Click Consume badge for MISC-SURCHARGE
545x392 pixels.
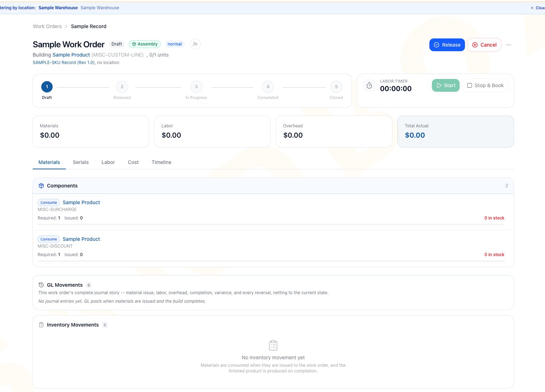tap(49, 202)
